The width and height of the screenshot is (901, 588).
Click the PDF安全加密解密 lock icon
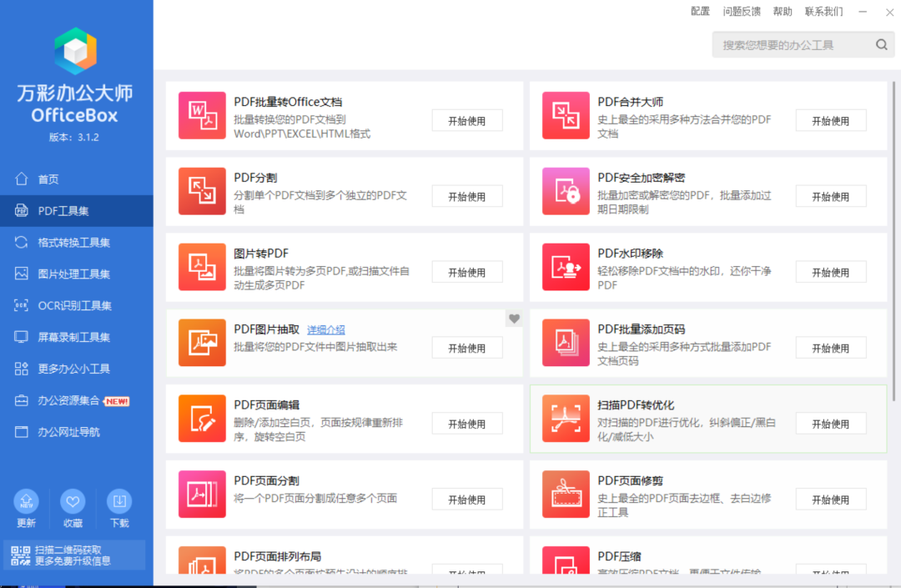pyautogui.click(x=566, y=191)
